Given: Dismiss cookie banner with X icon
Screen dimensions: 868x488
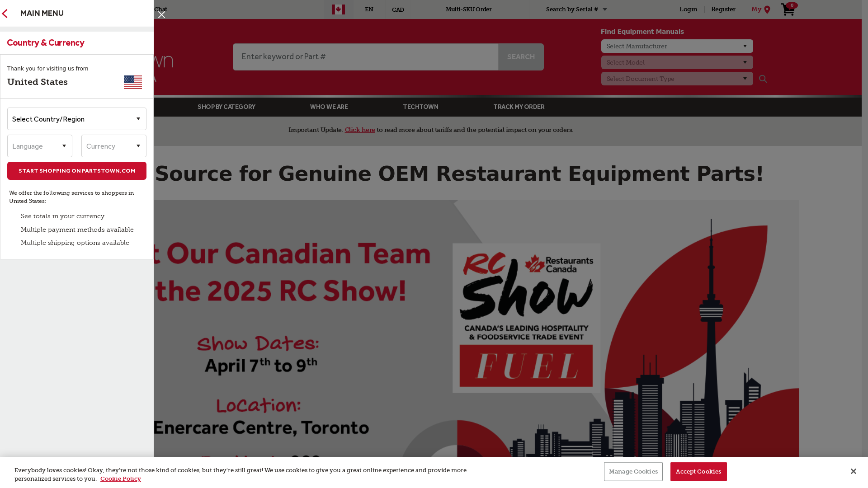Looking at the screenshot, I should [x=853, y=471].
